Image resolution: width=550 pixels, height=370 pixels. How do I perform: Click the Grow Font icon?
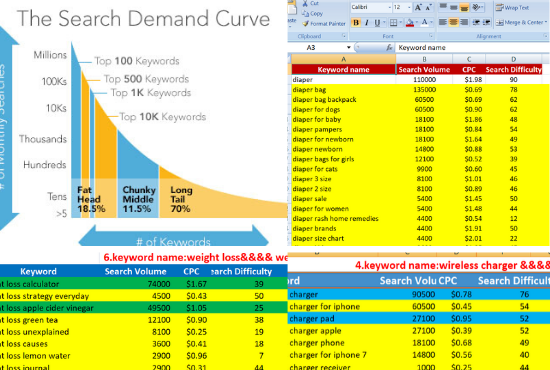(x=418, y=7)
